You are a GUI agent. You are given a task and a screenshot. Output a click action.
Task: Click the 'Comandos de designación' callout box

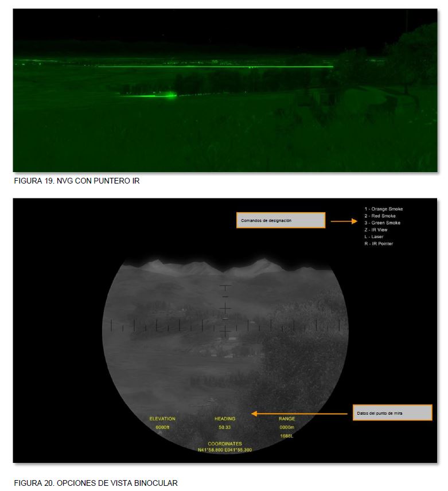(281, 220)
